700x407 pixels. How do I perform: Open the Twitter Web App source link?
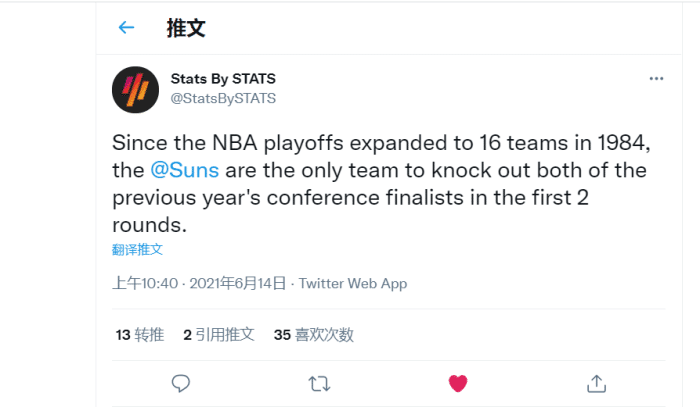pos(353,284)
